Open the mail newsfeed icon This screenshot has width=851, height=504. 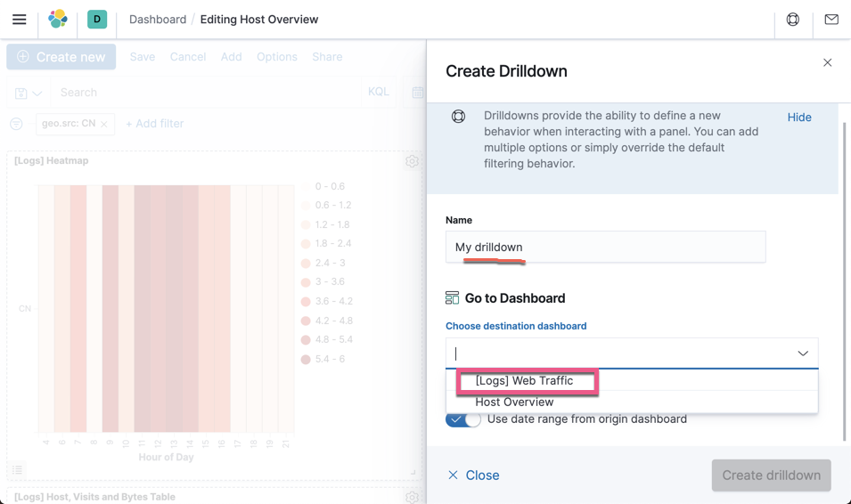831,20
